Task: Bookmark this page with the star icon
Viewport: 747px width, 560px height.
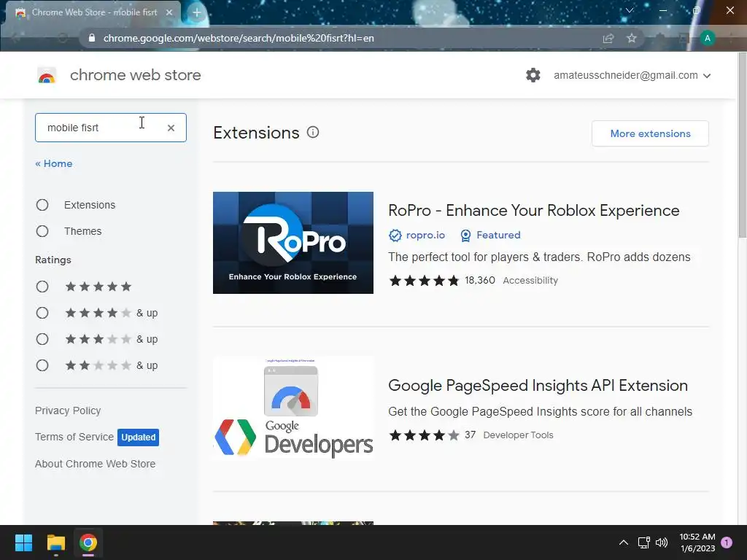Action: [x=632, y=38]
